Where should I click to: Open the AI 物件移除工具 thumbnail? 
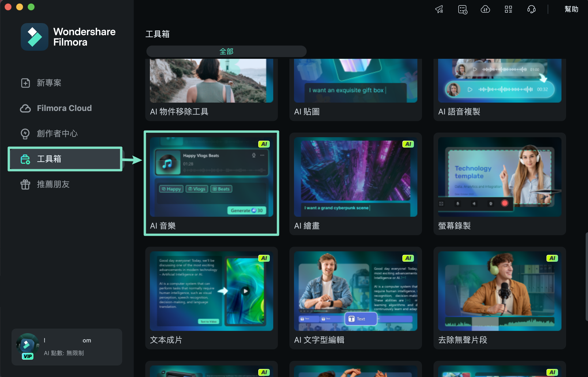click(211, 81)
